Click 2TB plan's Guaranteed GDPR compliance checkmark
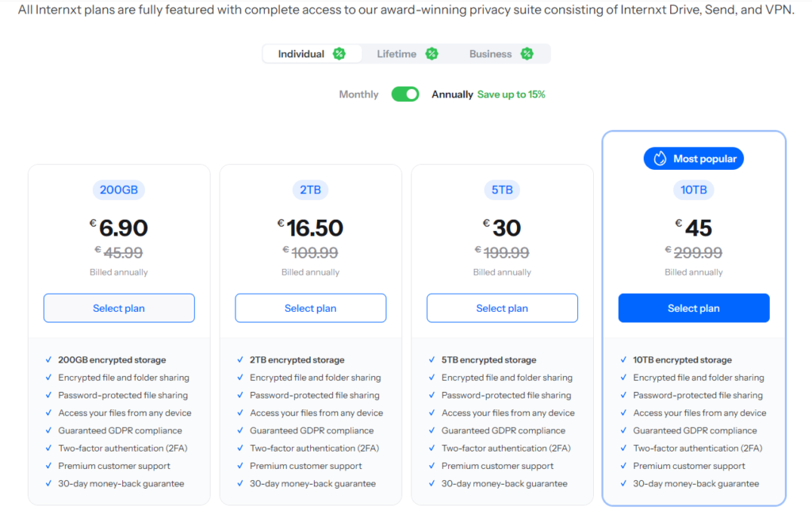The height and width of the screenshot is (515, 812). [x=240, y=430]
